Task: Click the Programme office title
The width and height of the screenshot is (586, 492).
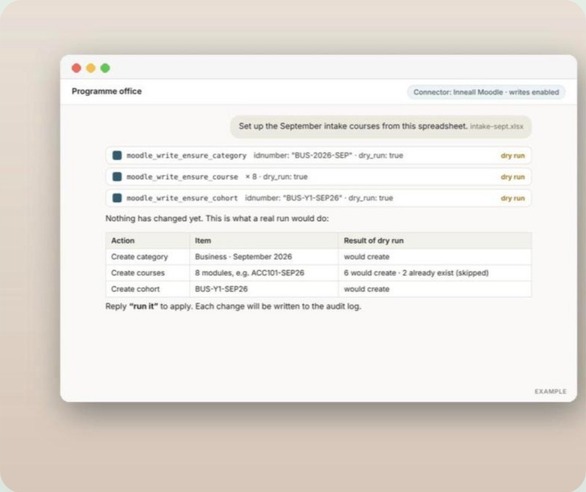Action: click(x=107, y=92)
